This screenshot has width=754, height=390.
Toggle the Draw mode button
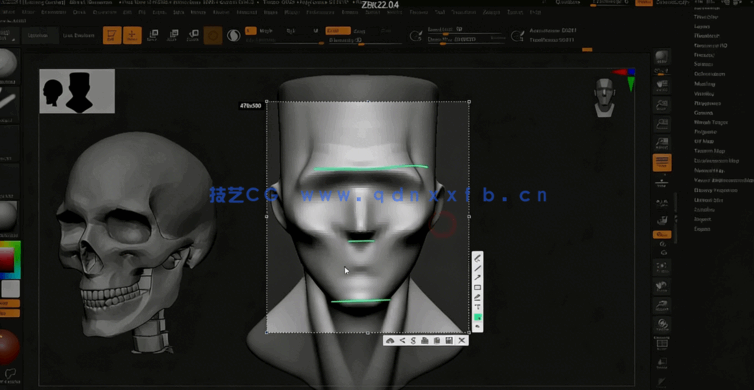click(x=132, y=36)
